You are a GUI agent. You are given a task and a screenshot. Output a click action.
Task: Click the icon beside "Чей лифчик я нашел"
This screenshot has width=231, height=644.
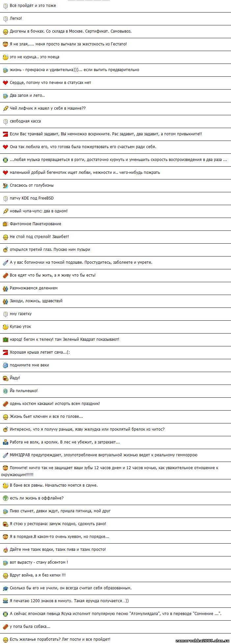point(5,108)
